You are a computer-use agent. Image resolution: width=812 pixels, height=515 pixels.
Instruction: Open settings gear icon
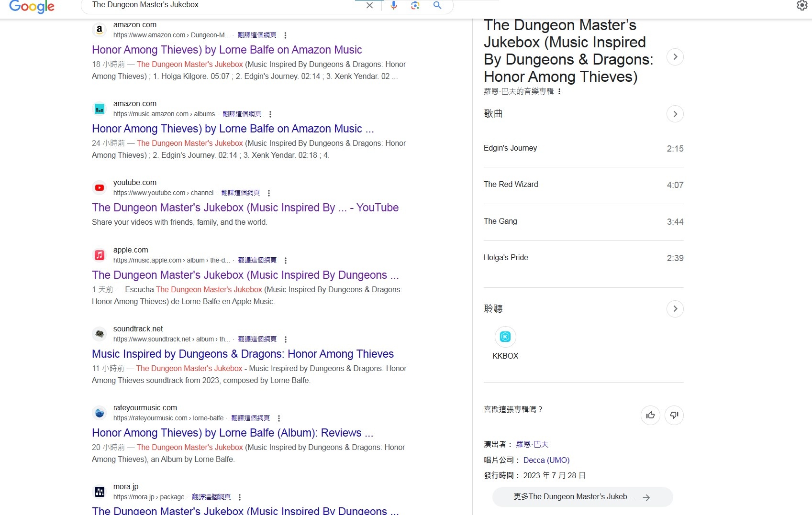(802, 5)
